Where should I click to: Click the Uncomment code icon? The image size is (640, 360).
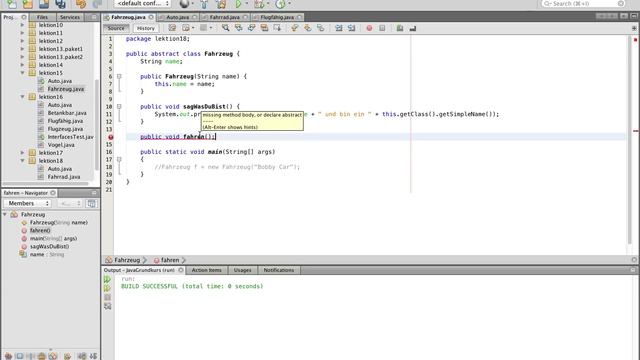click(x=413, y=28)
